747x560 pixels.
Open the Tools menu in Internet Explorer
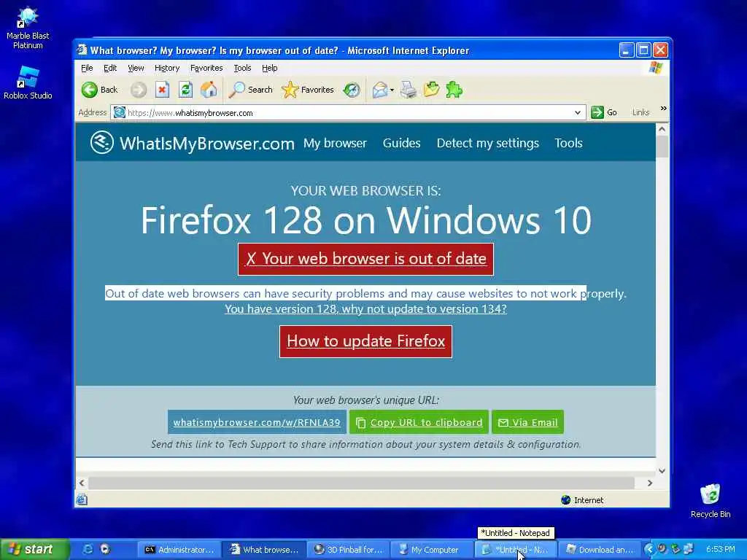tap(242, 68)
